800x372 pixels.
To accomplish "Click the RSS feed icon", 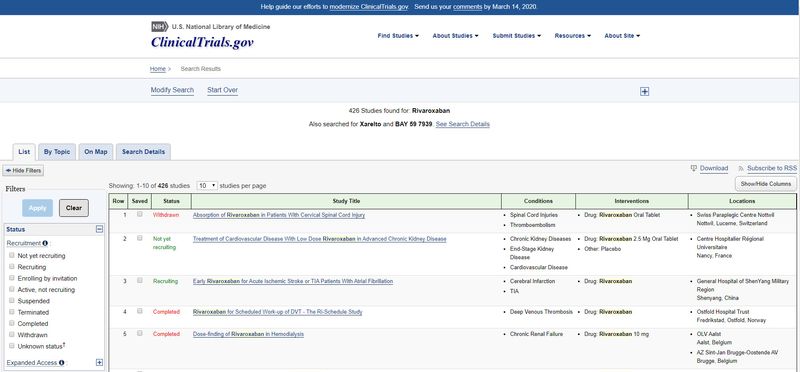I will point(740,168).
